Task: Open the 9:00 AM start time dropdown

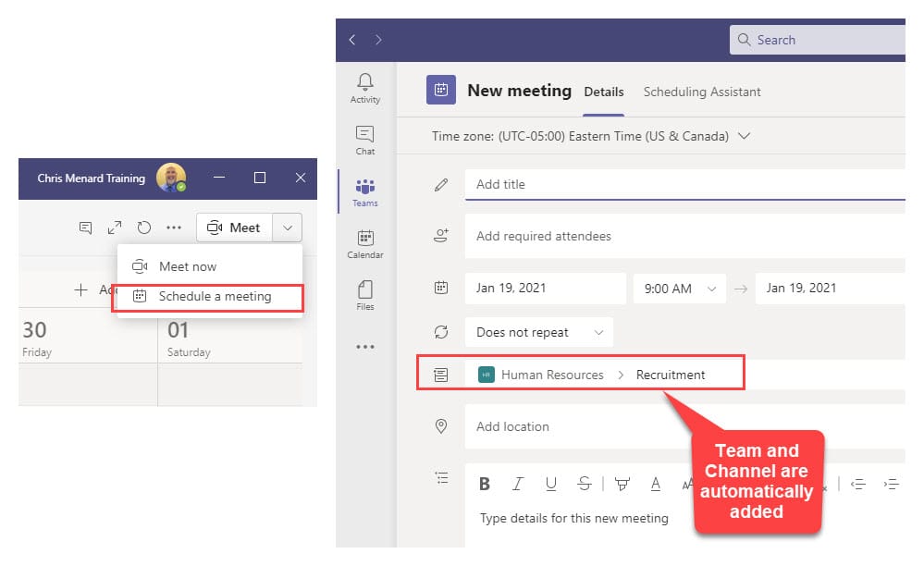Action: coord(679,289)
